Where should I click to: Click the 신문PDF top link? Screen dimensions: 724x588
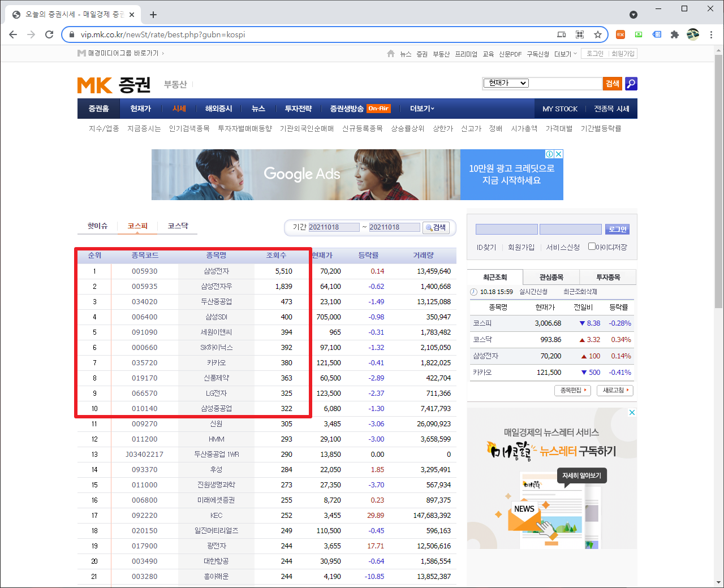pyautogui.click(x=510, y=54)
